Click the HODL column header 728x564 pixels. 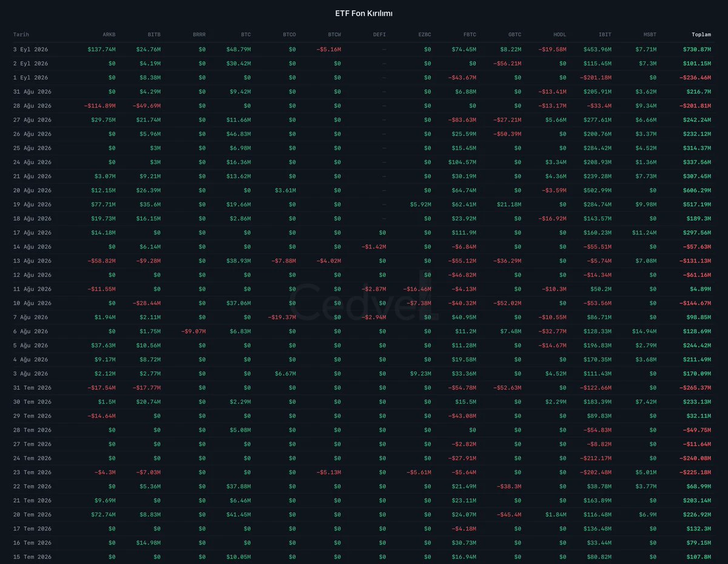click(x=559, y=35)
